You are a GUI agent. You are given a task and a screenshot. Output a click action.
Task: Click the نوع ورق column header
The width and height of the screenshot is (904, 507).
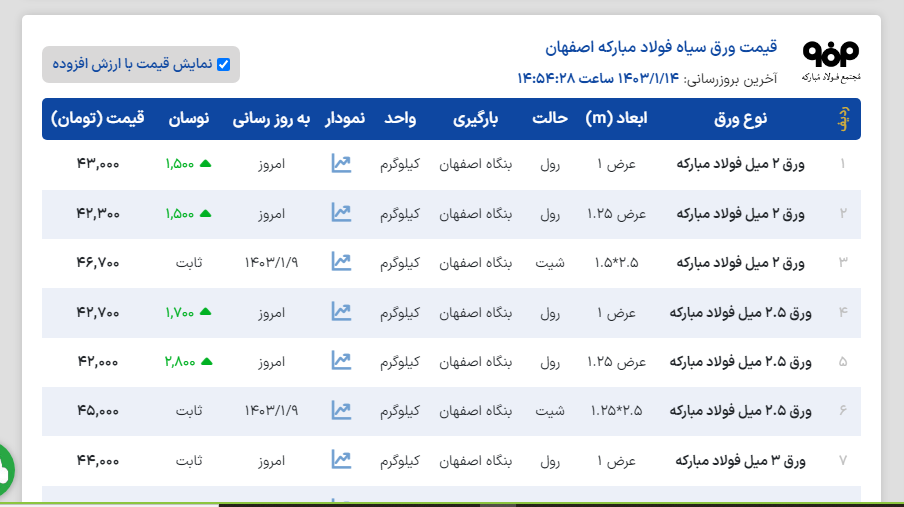(740, 118)
